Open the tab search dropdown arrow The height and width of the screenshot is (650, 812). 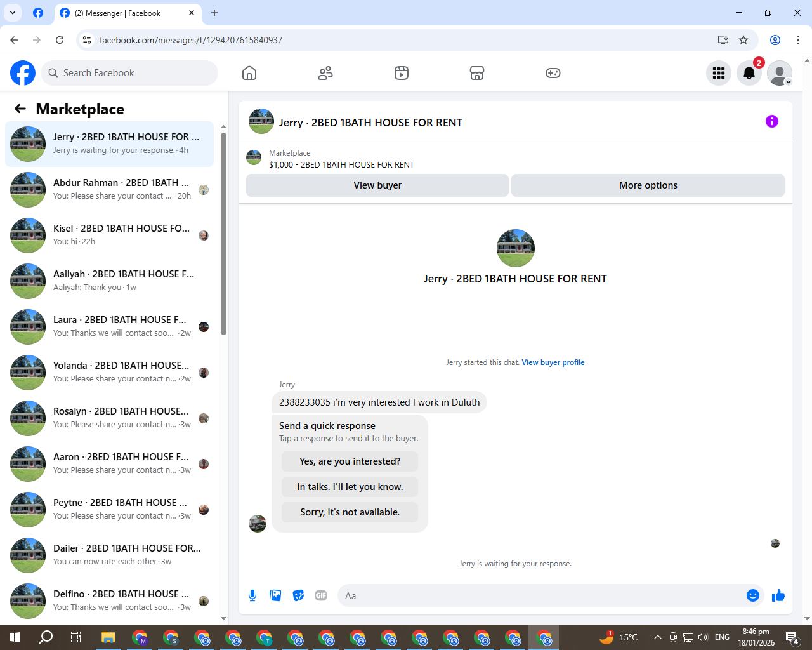pyautogui.click(x=12, y=13)
